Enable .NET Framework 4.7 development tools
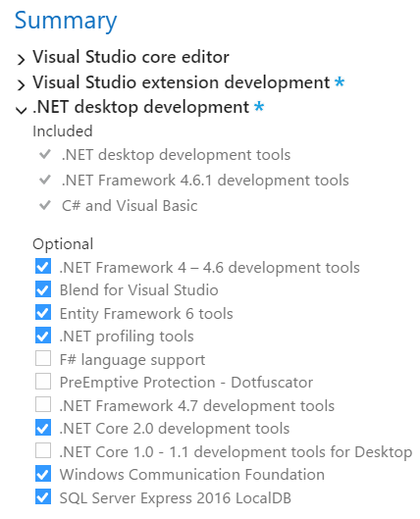420x519 pixels. coord(43,404)
